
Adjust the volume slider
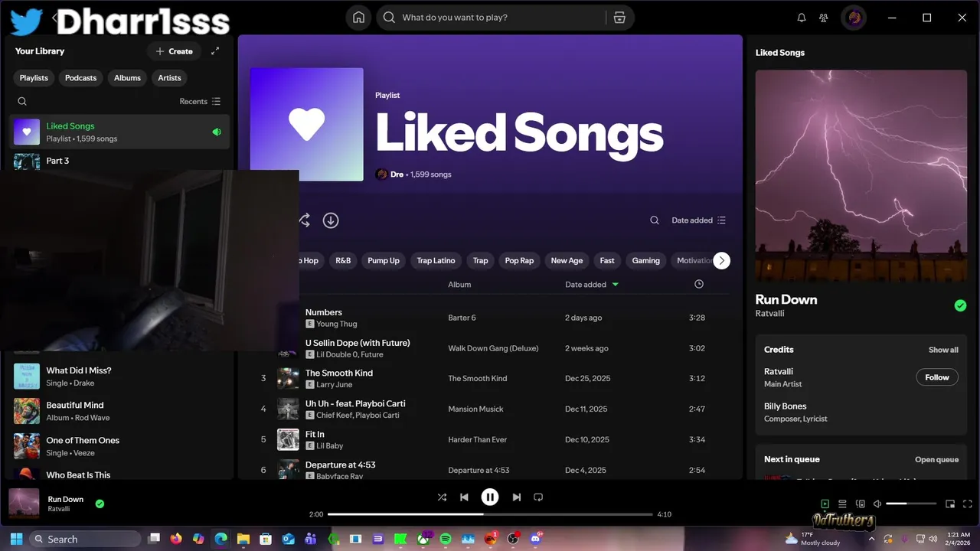911,504
